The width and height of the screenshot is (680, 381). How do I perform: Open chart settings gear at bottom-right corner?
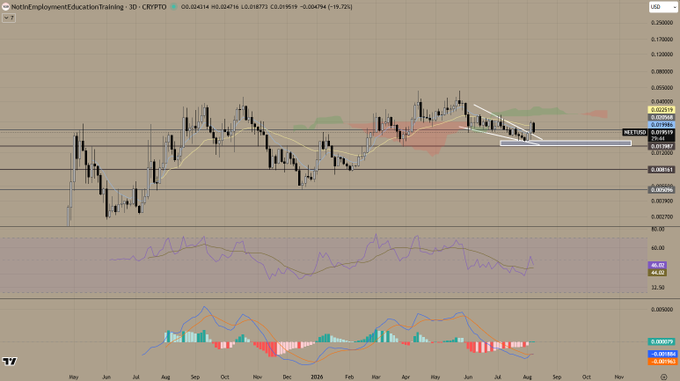664,377
